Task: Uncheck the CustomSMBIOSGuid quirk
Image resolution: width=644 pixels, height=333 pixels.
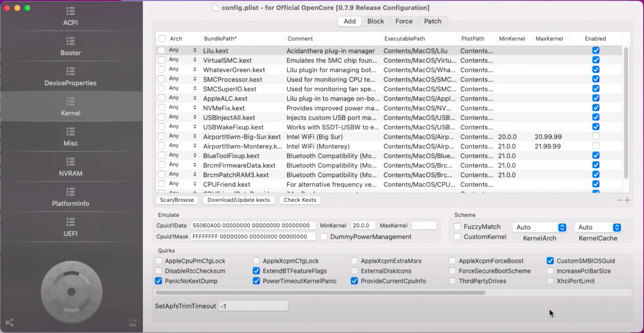Action: pyautogui.click(x=550, y=261)
